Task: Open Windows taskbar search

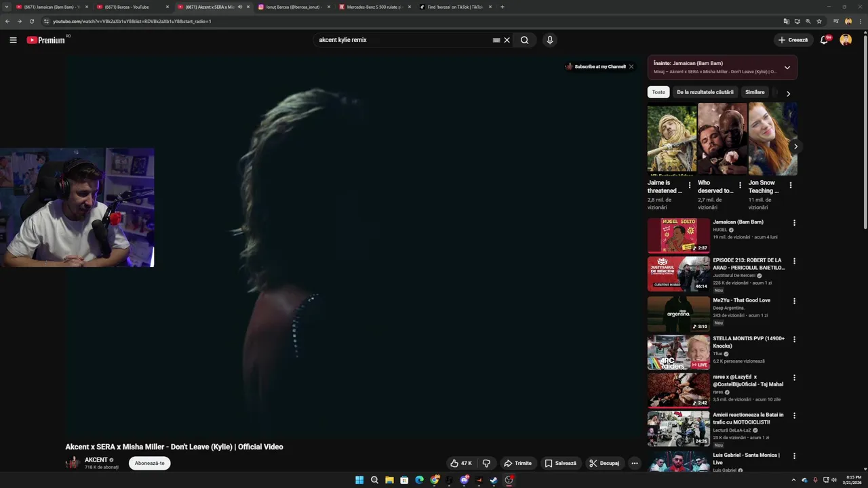Action: point(374,481)
